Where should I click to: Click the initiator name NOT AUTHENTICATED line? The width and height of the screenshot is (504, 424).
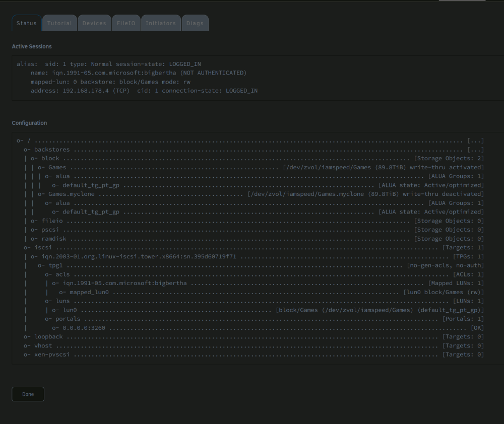(139, 73)
